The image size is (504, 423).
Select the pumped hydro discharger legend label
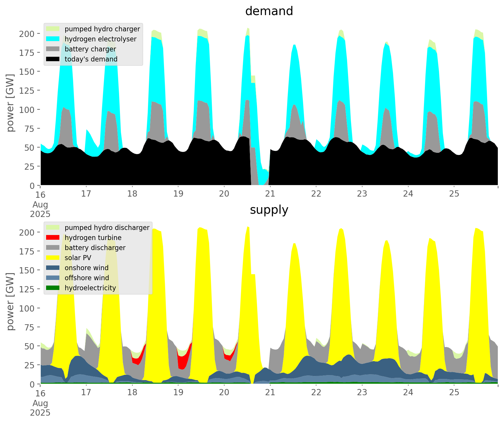tap(107, 228)
